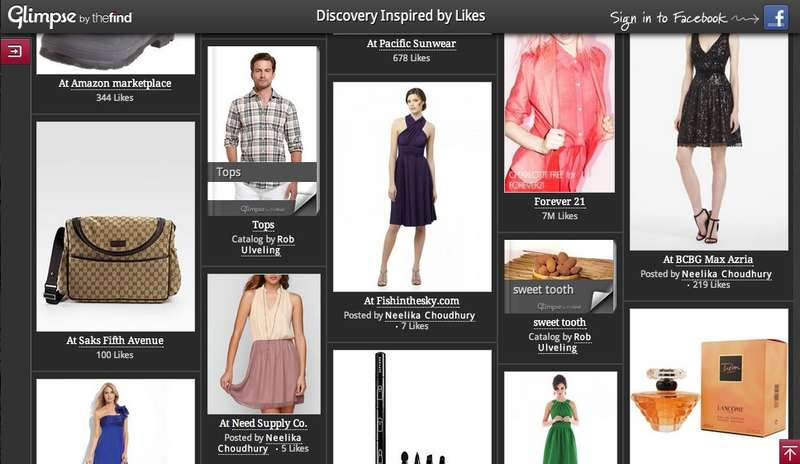The image size is (800, 464).
Task: Select the black sequin dress image
Action: [x=709, y=142]
